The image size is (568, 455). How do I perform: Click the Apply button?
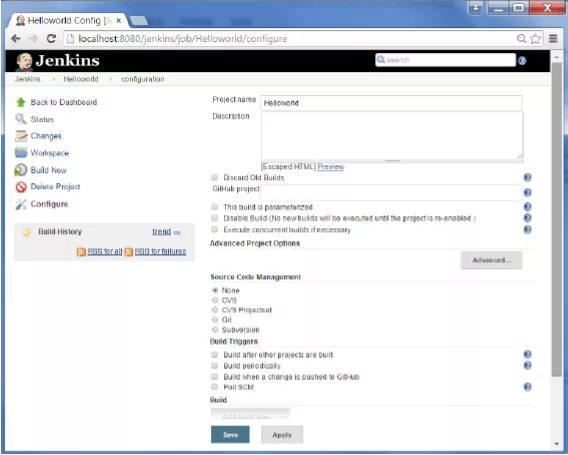tap(282, 435)
